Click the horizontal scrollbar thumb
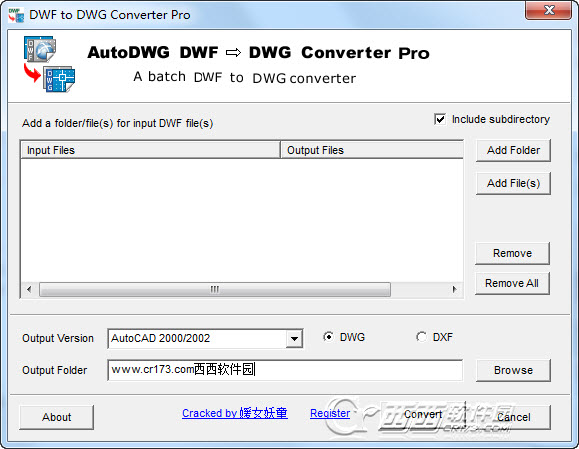This screenshot has height=449, width=579. coord(215,289)
